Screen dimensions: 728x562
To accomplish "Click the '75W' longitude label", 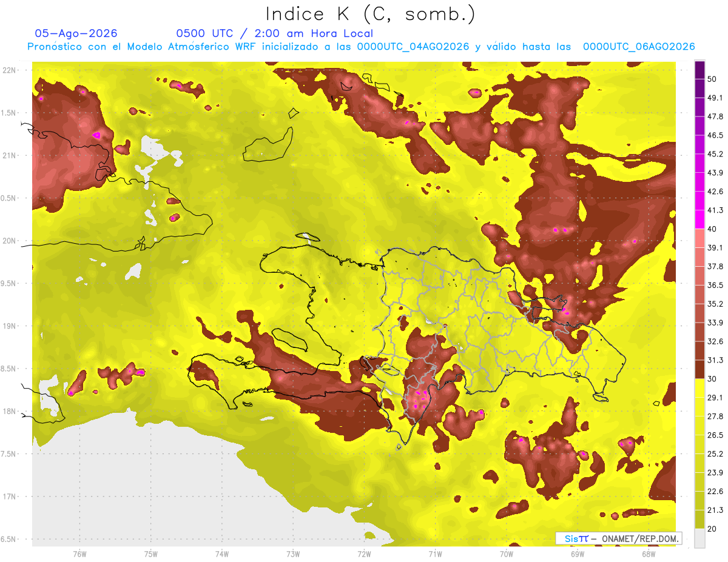I will tap(151, 554).
